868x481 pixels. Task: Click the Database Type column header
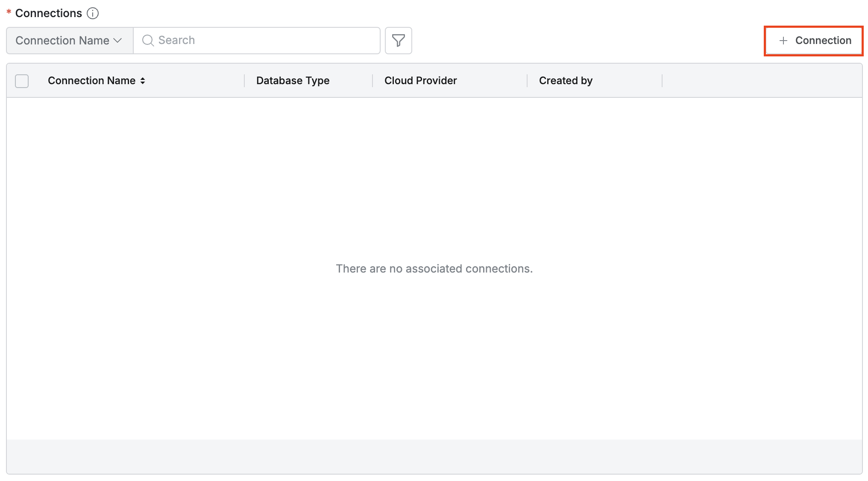pos(293,81)
